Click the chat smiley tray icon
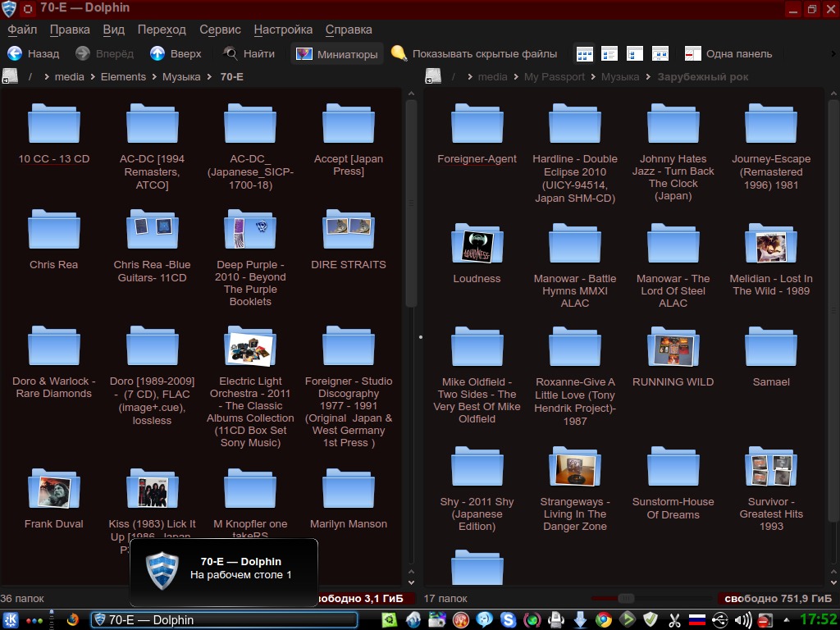Viewport: 840px width, 630px height. pos(484,620)
